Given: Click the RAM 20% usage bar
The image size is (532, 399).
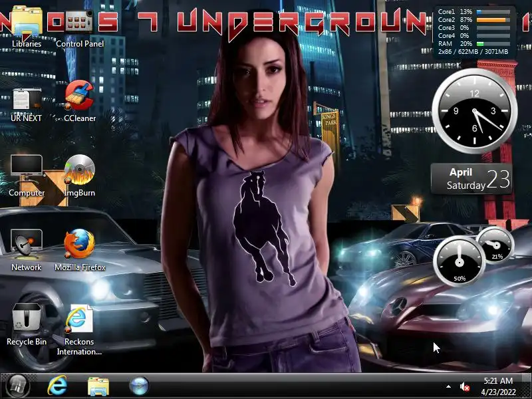Looking at the screenshot, I should click(493, 44).
